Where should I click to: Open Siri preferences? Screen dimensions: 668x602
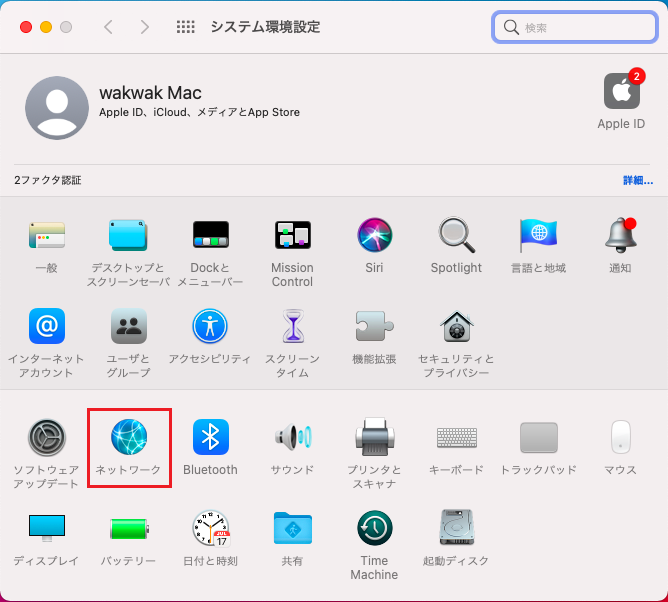(374, 235)
